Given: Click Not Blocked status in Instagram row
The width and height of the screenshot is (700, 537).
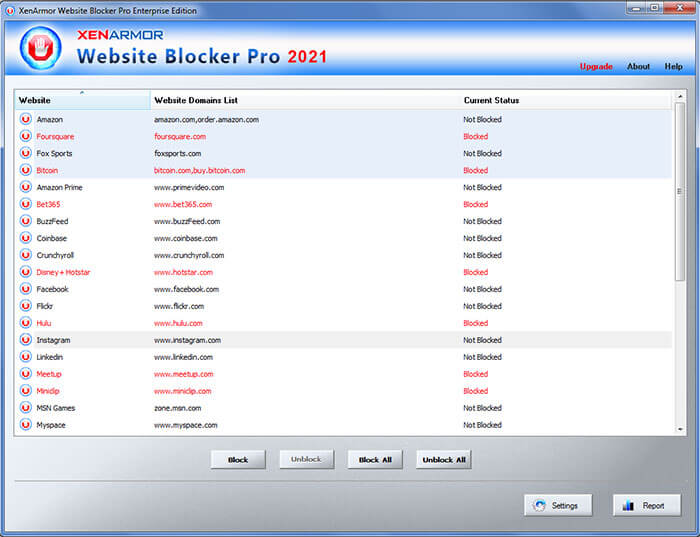Looking at the screenshot, I should pyautogui.click(x=482, y=340).
